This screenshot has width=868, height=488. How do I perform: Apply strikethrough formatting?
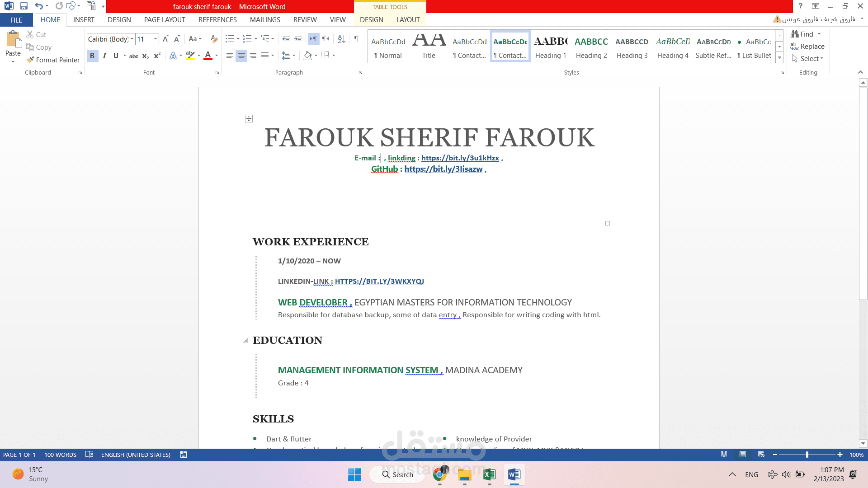click(x=134, y=56)
